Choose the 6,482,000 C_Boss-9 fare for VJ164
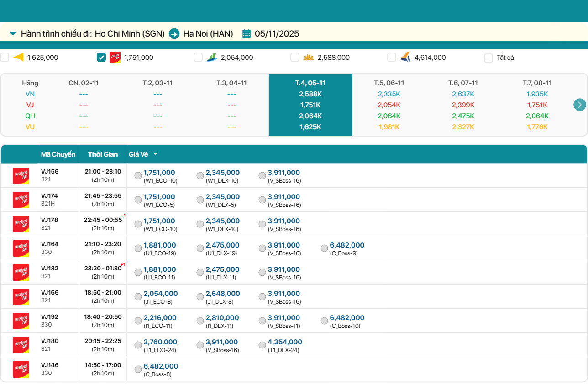Image resolution: width=588 pixels, height=390 pixels. pyautogui.click(x=324, y=248)
